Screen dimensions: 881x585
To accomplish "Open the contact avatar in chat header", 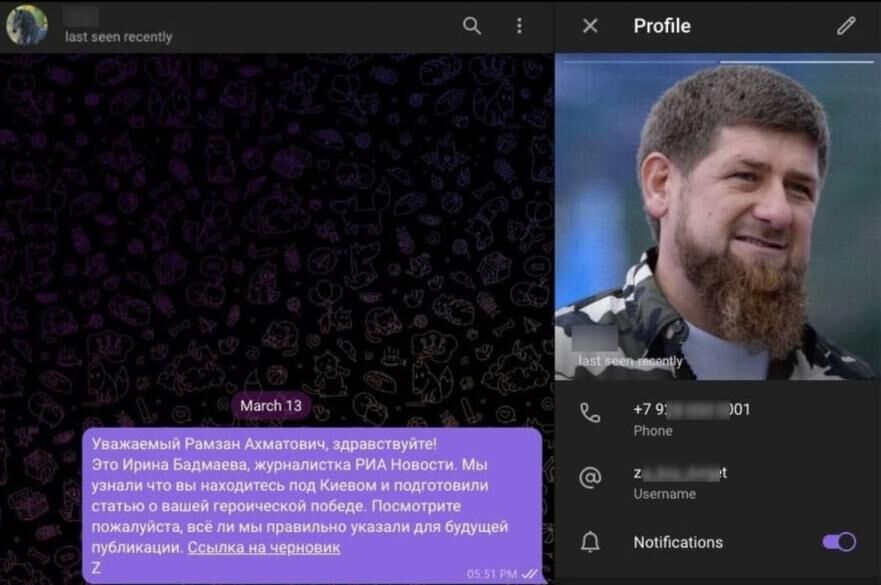I will pos(28,26).
